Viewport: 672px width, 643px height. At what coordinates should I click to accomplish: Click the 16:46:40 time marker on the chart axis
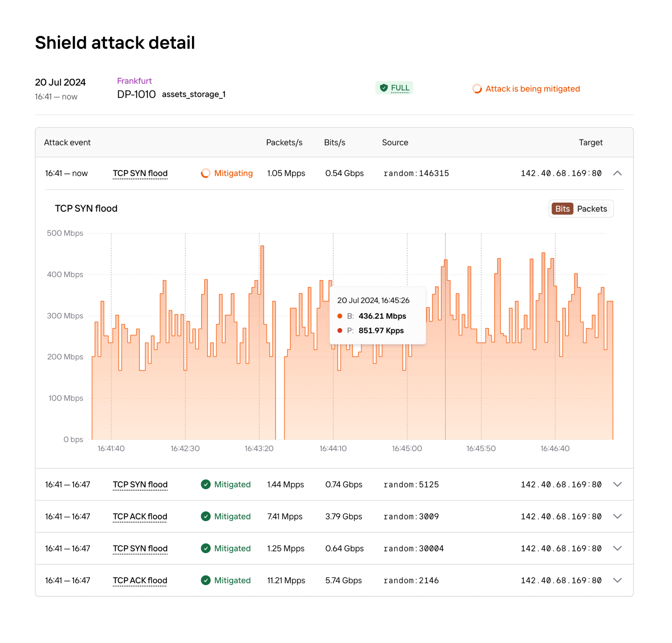coord(555,448)
